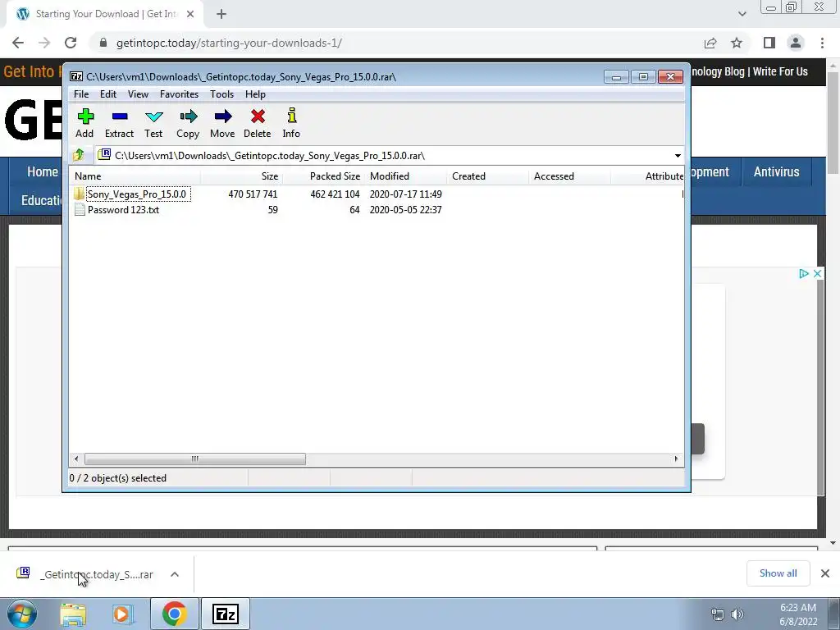The image size is (840, 630).
Task: Go to Home on the website nav
Action: (x=43, y=172)
